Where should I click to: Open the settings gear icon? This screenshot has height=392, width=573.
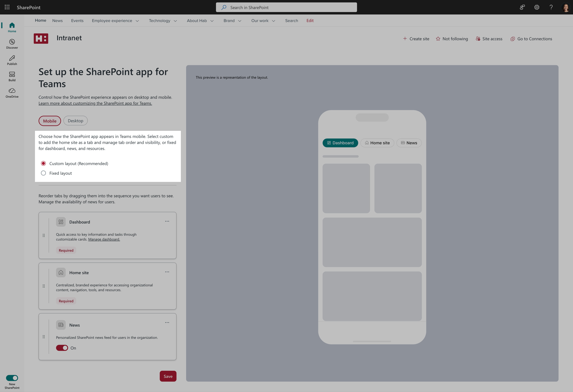point(537,7)
